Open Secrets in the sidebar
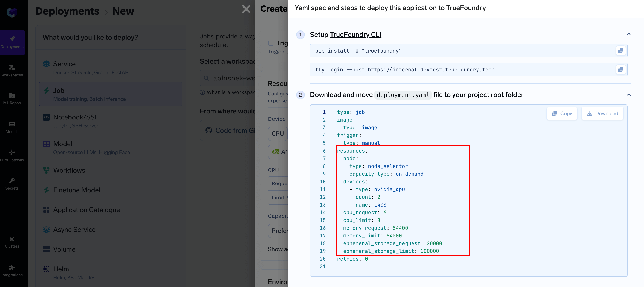644x287 pixels. point(12,184)
